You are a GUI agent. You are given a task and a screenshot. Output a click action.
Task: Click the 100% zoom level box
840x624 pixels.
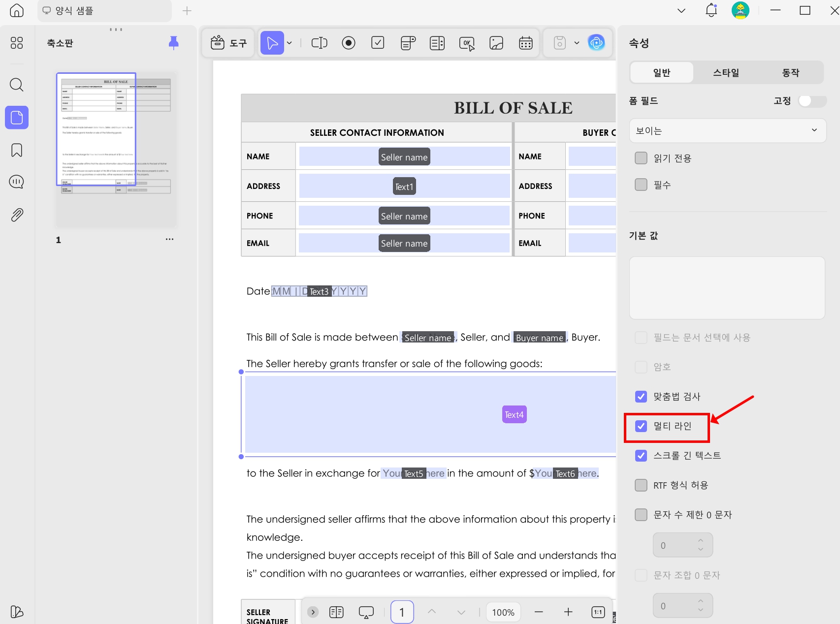pos(503,612)
